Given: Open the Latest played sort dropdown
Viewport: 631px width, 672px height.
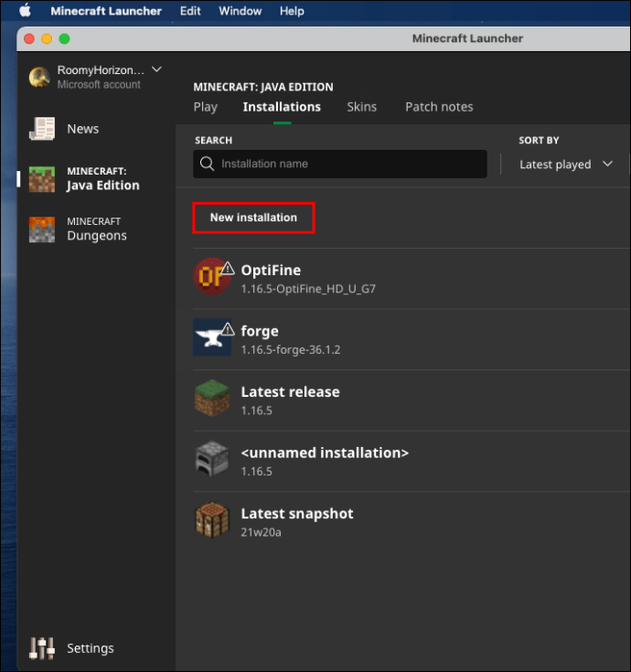Looking at the screenshot, I should click(565, 165).
